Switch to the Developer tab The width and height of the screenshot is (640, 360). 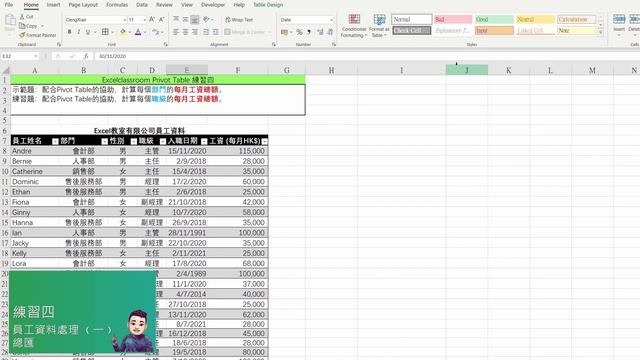coord(213,5)
